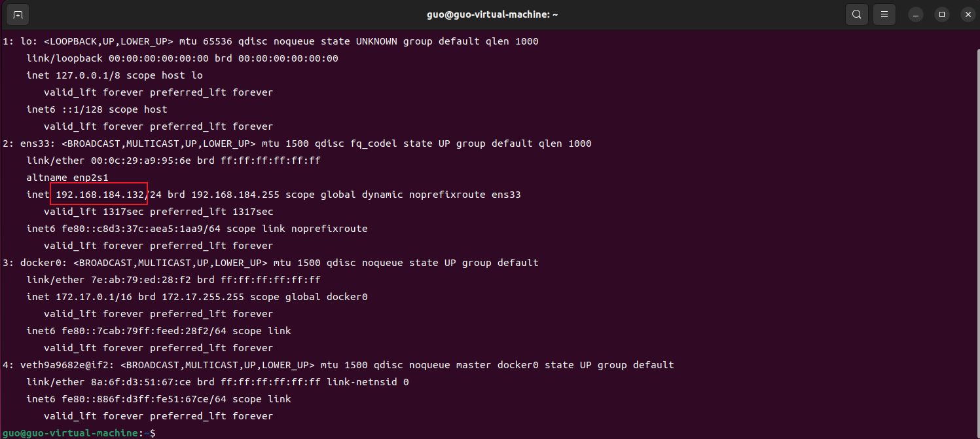Click the inet6 fe80::c8d3:37c:aea5:1aa9/64 address
Image resolution: width=980 pixels, height=439 pixels.
point(141,229)
